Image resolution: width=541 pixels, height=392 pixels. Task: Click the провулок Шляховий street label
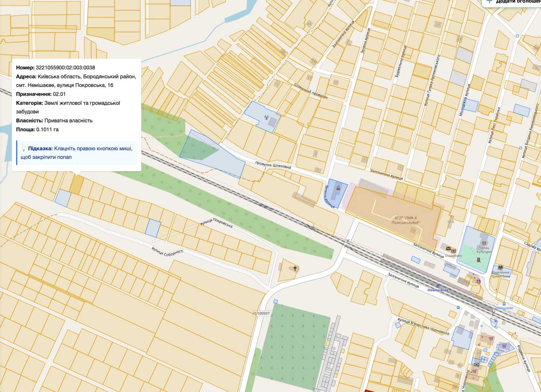click(273, 165)
